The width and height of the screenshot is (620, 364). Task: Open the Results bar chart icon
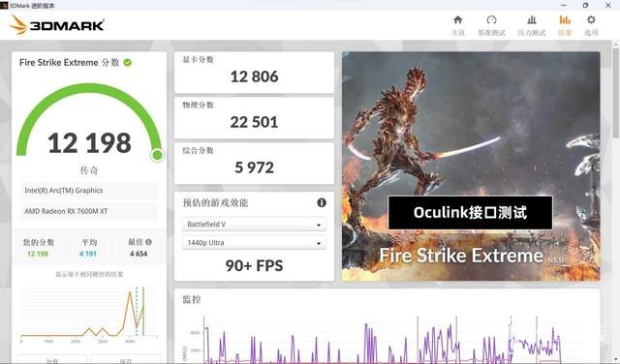pyautogui.click(x=565, y=20)
